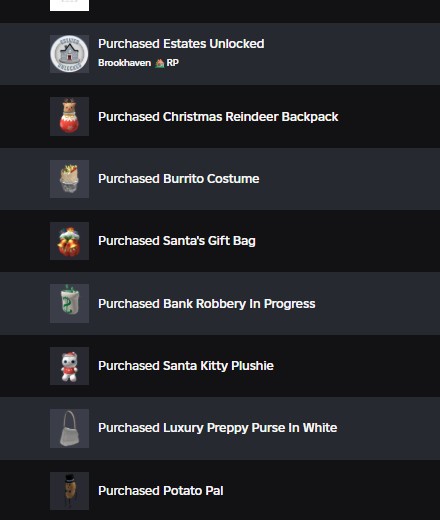Open the Purchased Santa's Gift Bag entry
The height and width of the screenshot is (520, 440).
(177, 241)
